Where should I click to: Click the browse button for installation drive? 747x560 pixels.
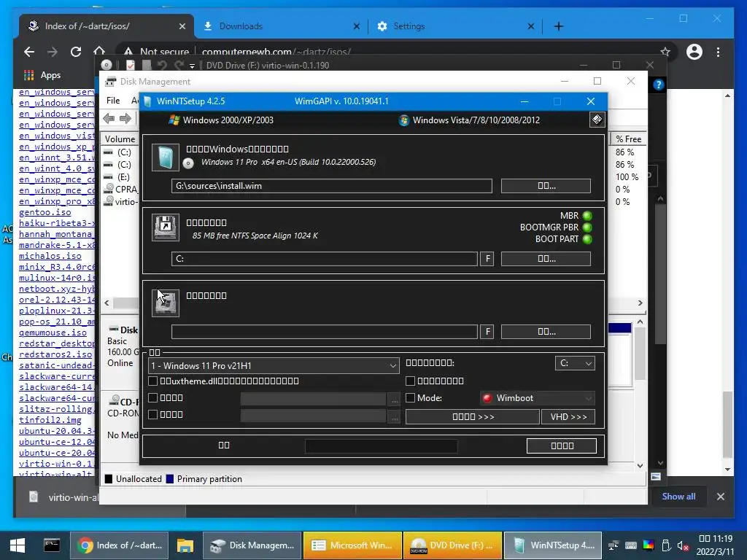pyautogui.click(x=546, y=332)
